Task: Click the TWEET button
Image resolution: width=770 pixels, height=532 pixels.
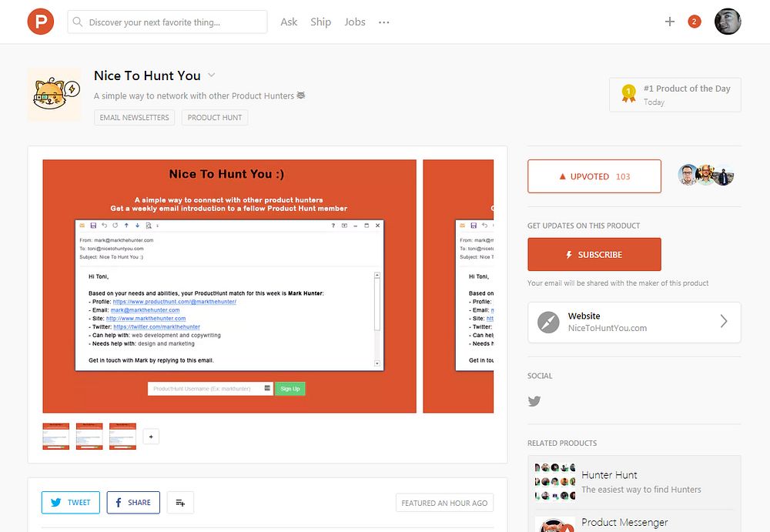Action: coord(71,503)
